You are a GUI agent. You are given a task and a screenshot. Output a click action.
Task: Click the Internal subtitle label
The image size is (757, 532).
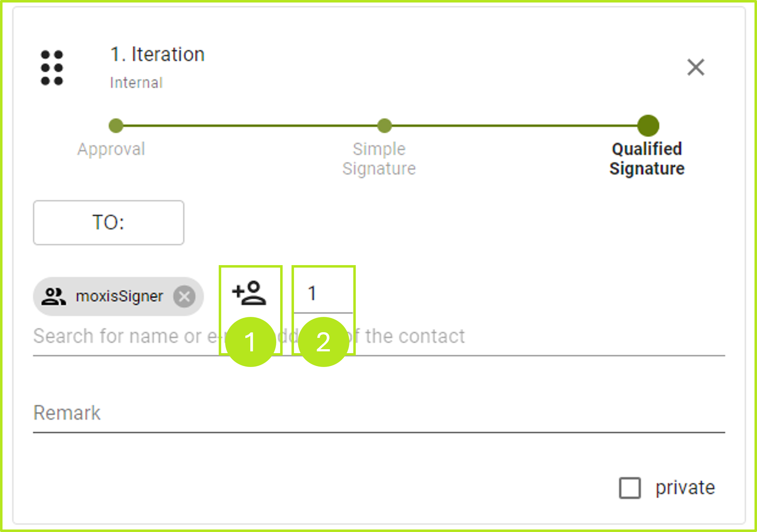(x=136, y=83)
